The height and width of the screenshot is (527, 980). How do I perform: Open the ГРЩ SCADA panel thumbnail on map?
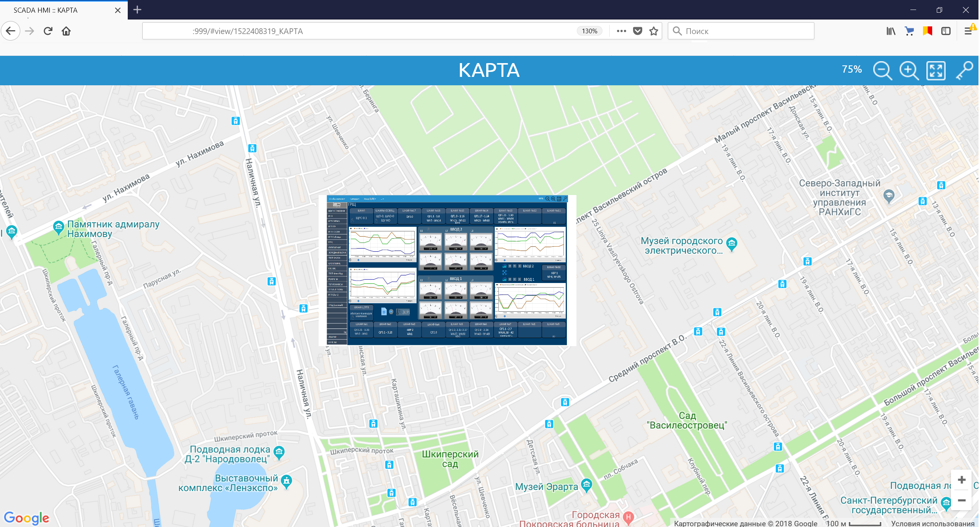(447, 270)
